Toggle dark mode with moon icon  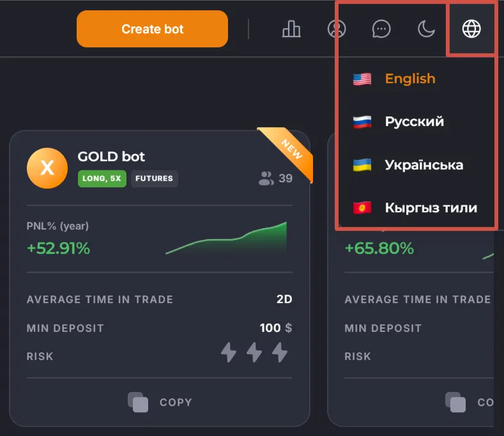[426, 29]
